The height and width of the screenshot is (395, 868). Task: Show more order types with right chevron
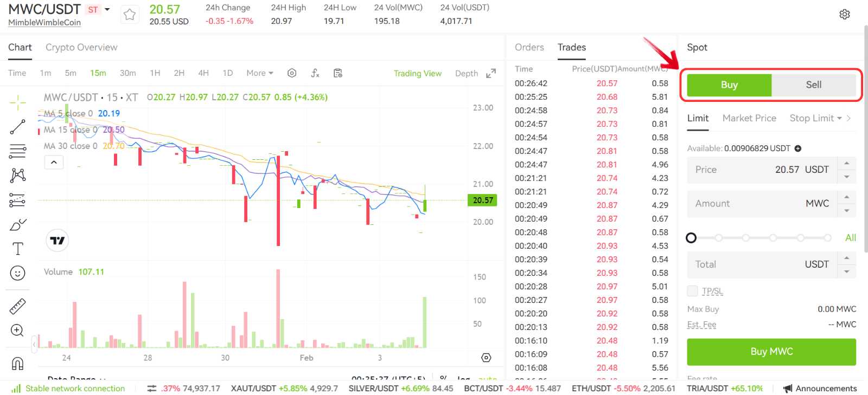point(849,118)
